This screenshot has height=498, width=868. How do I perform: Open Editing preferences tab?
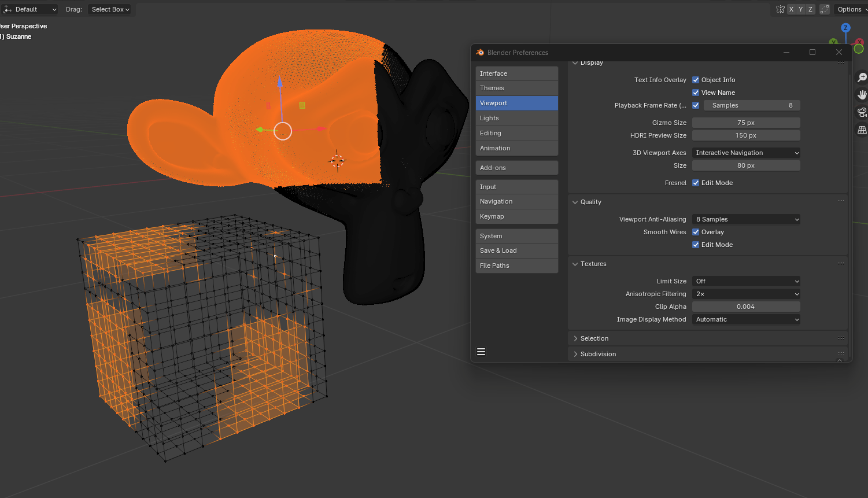(517, 133)
